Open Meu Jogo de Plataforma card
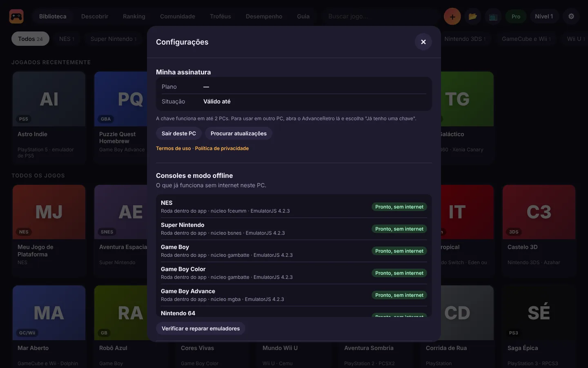The image size is (588, 368). [x=49, y=231]
